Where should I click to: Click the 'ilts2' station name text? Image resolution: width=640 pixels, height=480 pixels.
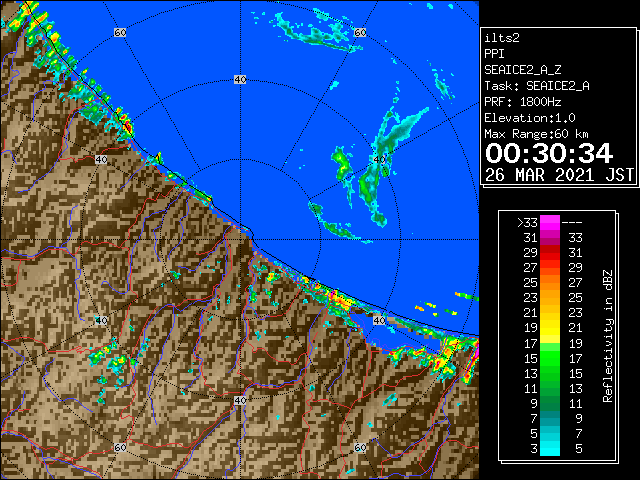pyautogui.click(x=502, y=38)
